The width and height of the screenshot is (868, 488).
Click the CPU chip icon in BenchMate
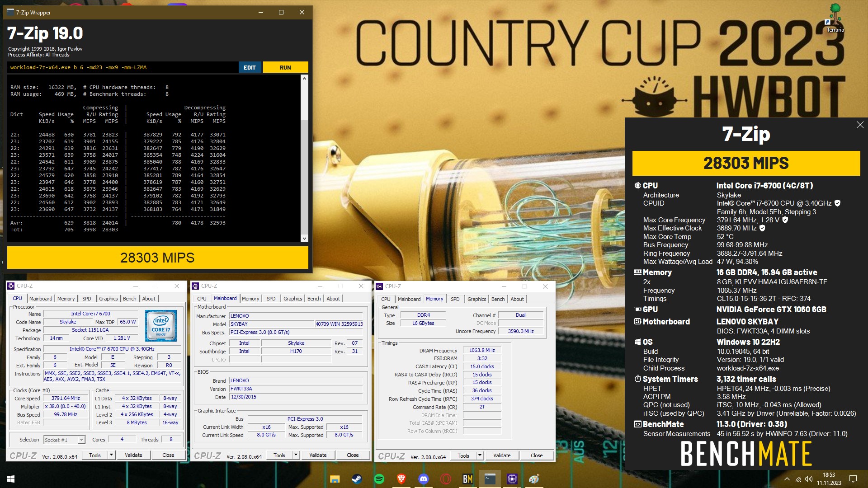[637, 186]
